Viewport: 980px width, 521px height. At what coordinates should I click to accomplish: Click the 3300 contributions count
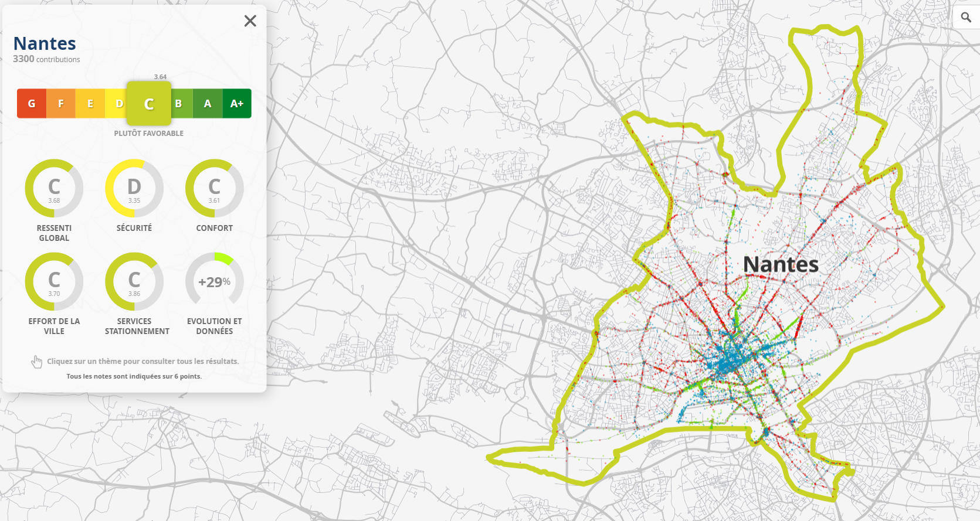pyautogui.click(x=46, y=59)
